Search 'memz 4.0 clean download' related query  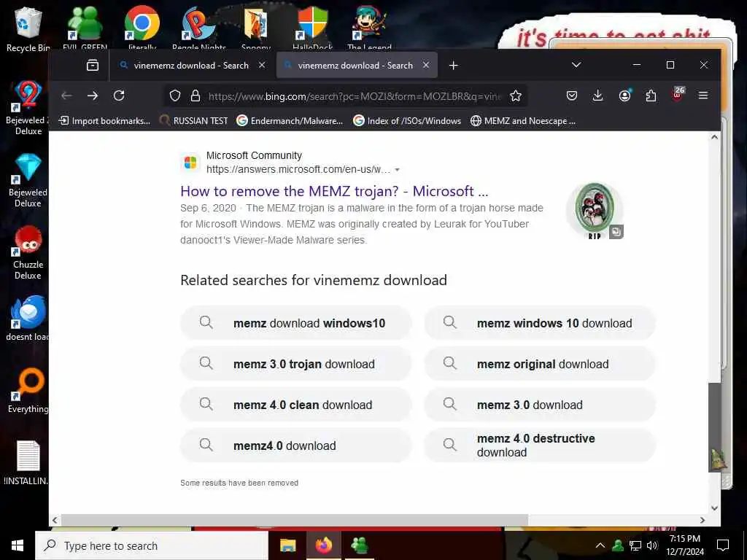[296, 405]
